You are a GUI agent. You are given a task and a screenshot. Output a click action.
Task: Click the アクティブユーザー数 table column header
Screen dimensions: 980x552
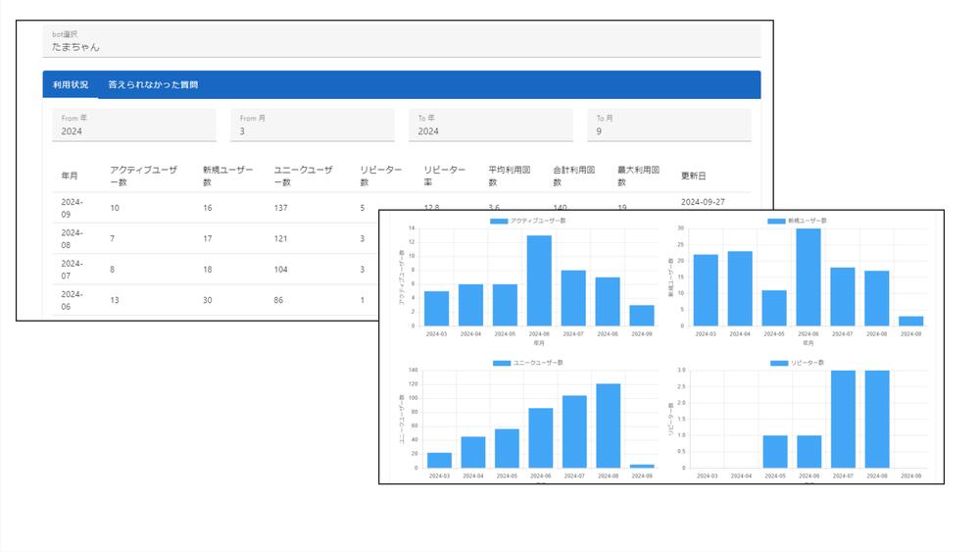144,176
